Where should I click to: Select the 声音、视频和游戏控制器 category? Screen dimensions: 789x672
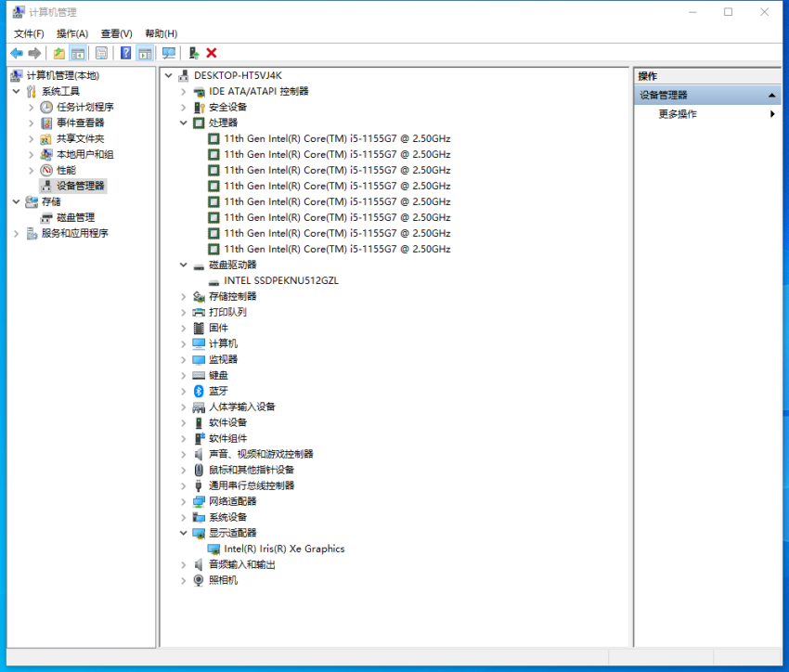point(261,454)
